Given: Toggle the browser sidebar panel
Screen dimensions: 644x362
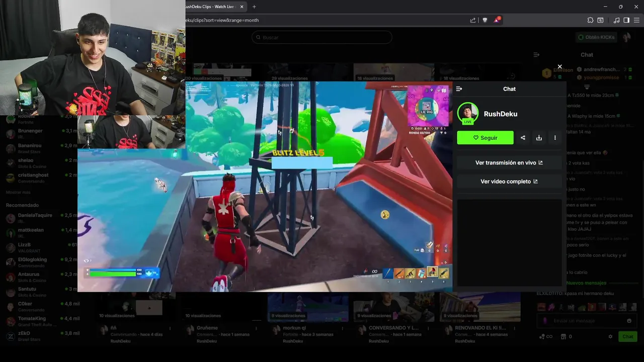Looking at the screenshot, I should point(626,20).
